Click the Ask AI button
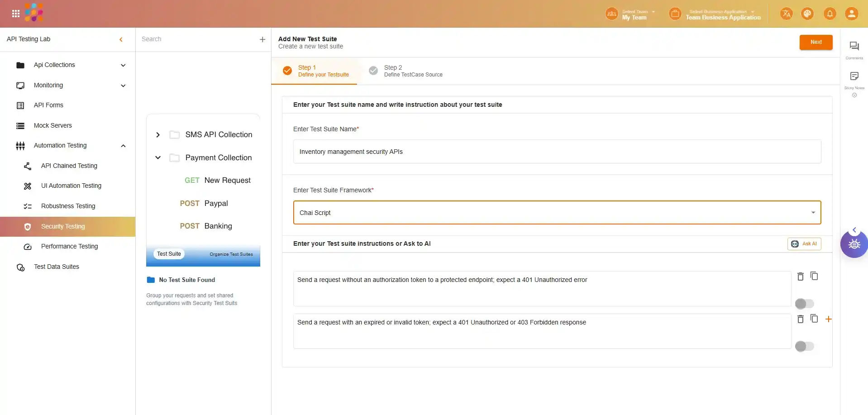This screenshot has width=868, height=415. pyautogui.click(x=804, y=244)
